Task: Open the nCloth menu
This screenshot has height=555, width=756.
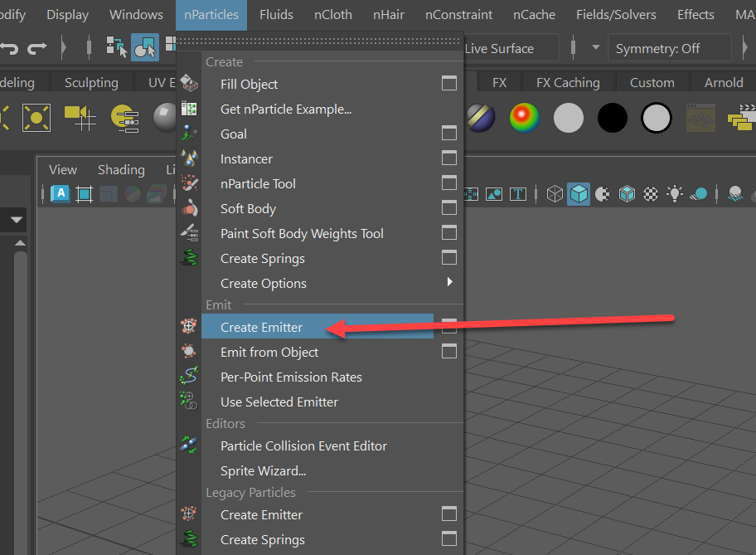Action: [333, 15]
